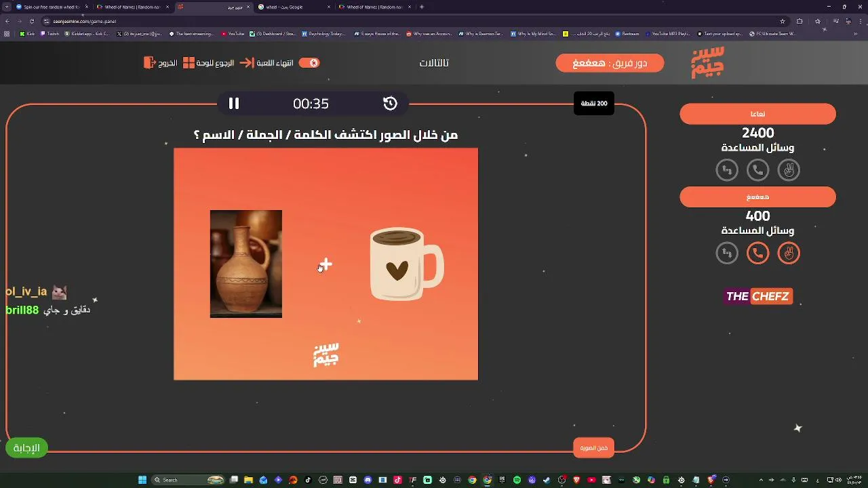The image size is (868, 488).
Task: Click the second team name pill above 400
Action: (757, 197)
